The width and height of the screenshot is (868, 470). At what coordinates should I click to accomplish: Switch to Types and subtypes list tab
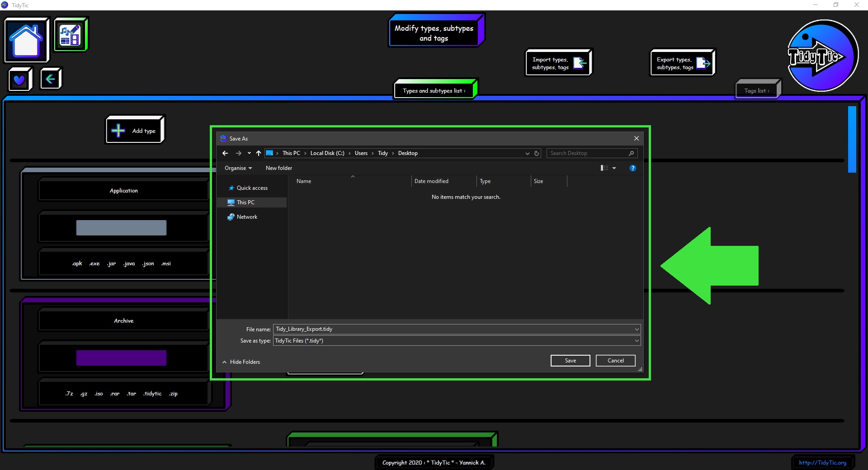pos(434,90)
